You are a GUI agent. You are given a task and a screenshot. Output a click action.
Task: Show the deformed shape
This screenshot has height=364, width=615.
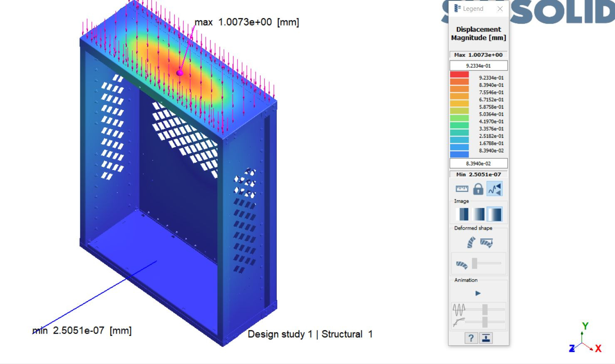[471, 243]
